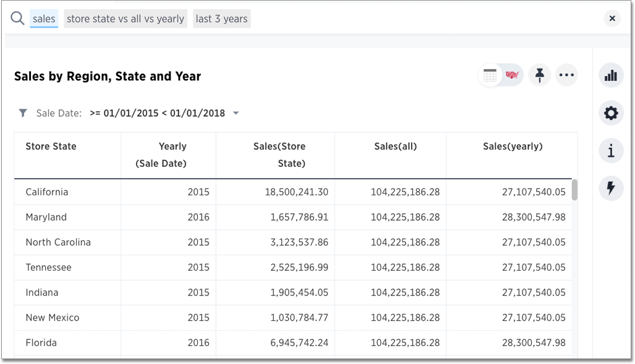Click the search magnifier icon
This screenshot has height=364, width=635.
(17, 18)
